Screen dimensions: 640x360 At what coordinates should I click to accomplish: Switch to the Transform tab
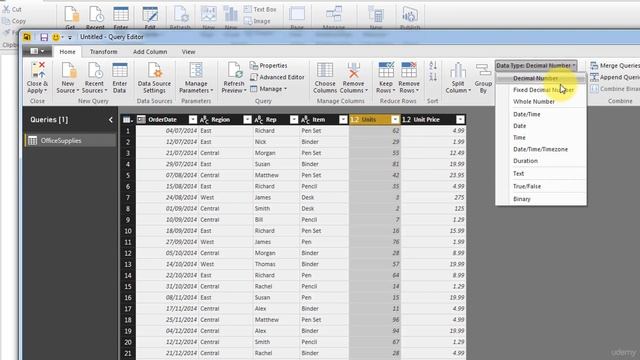(x=103, y=52)
